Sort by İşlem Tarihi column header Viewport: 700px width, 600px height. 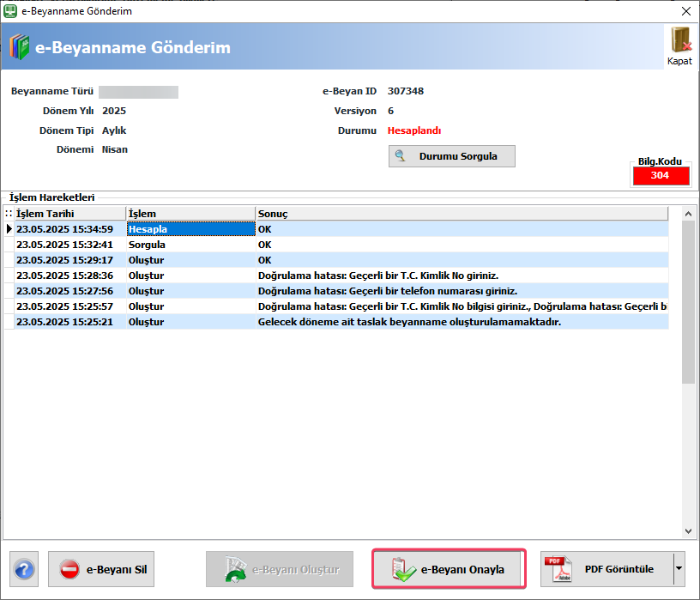coord(70,214)
